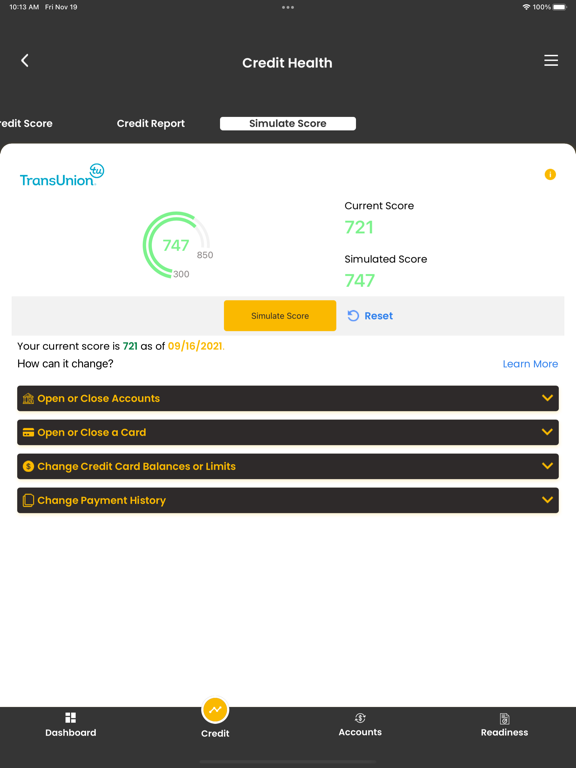Tap the yellow info icon

(550, 174)
